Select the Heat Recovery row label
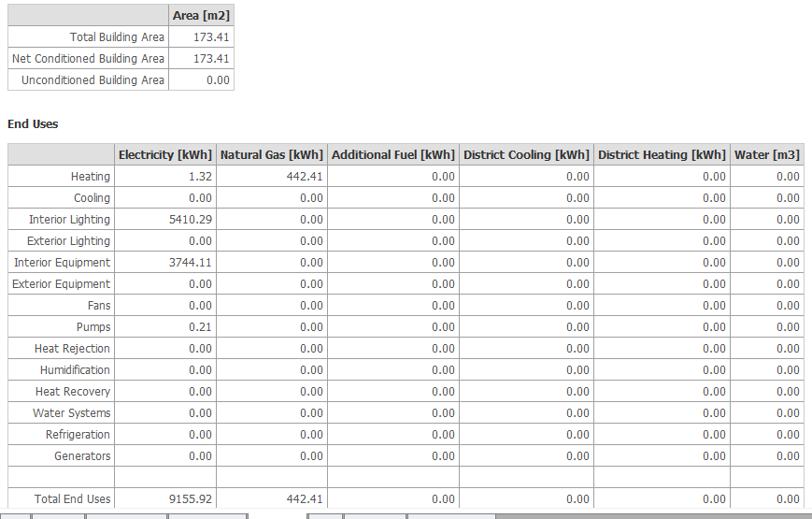This screenshot has height=519, width=812. 73,392
